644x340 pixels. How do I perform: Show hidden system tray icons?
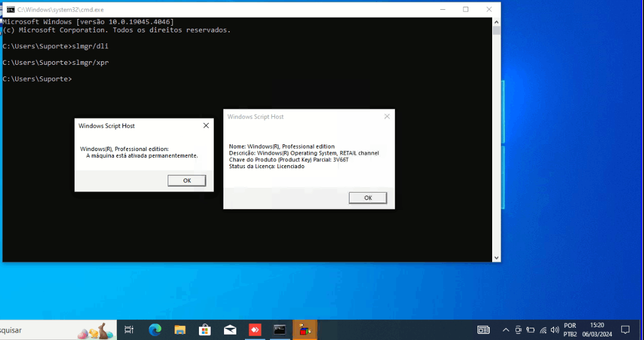(506, 330)
